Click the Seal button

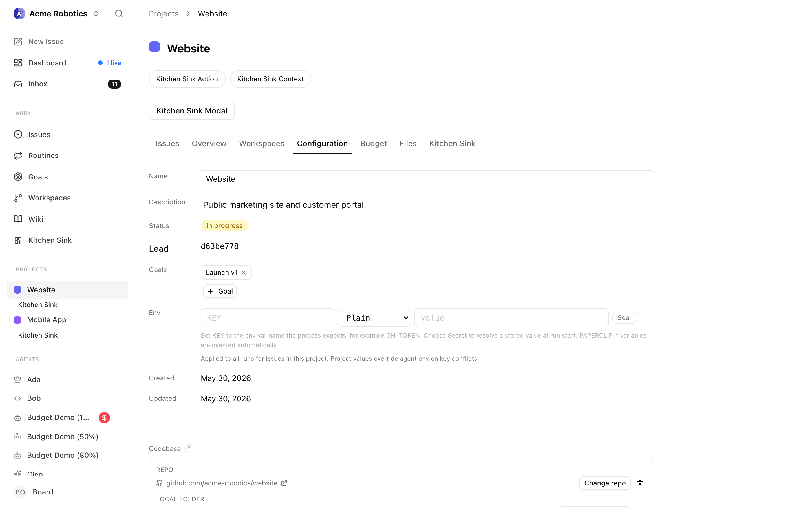coord(624,318)
